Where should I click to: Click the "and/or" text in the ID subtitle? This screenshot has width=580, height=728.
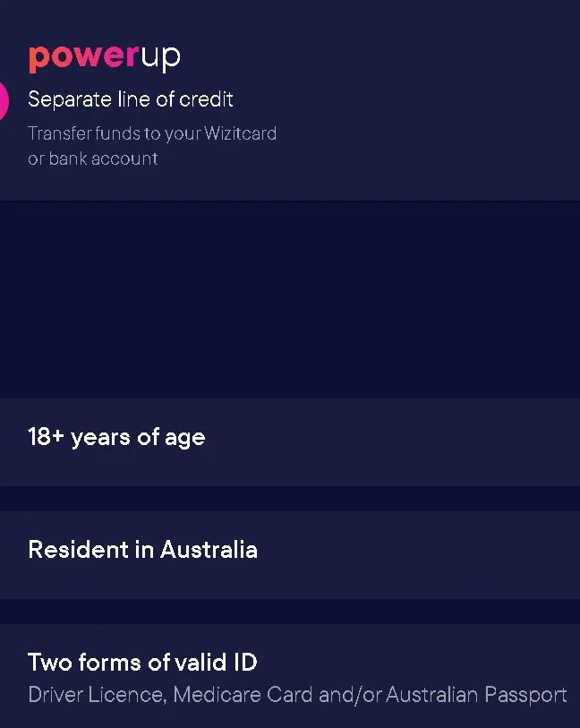click(336, 694)
